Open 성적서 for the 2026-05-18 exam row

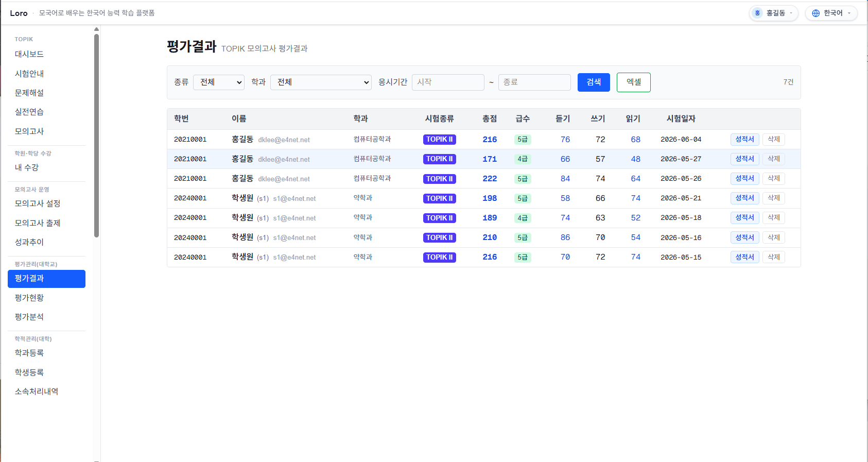[744, 217]
